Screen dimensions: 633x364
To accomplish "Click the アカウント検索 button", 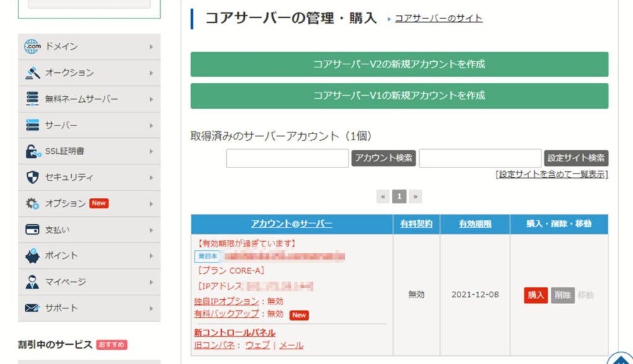I will [383, 158].
